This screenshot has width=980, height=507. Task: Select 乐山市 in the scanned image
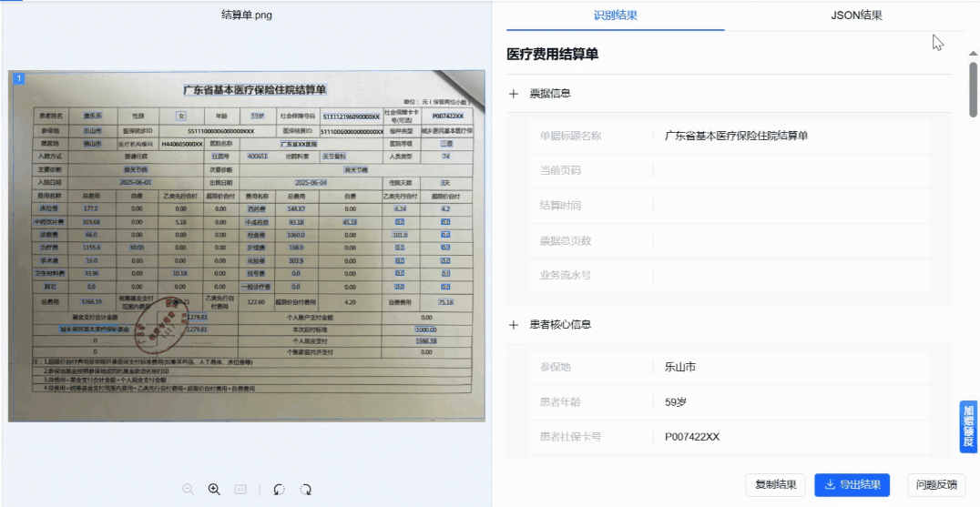pos(95,131)
